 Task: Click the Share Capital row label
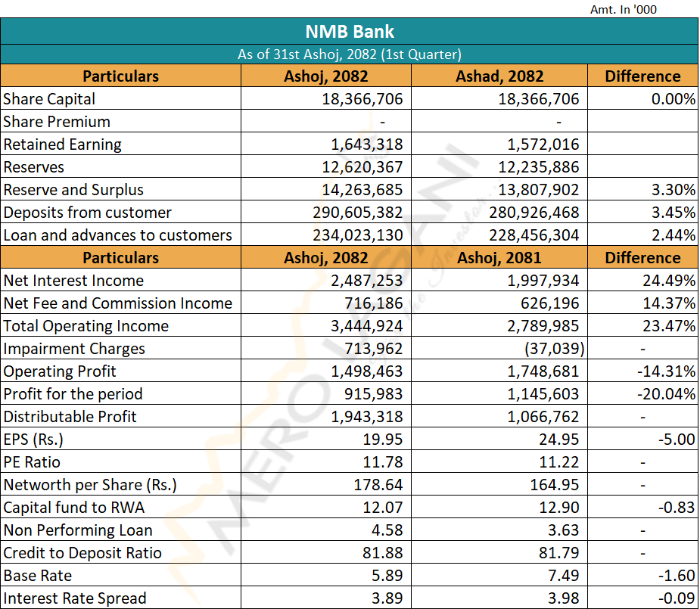50,99
